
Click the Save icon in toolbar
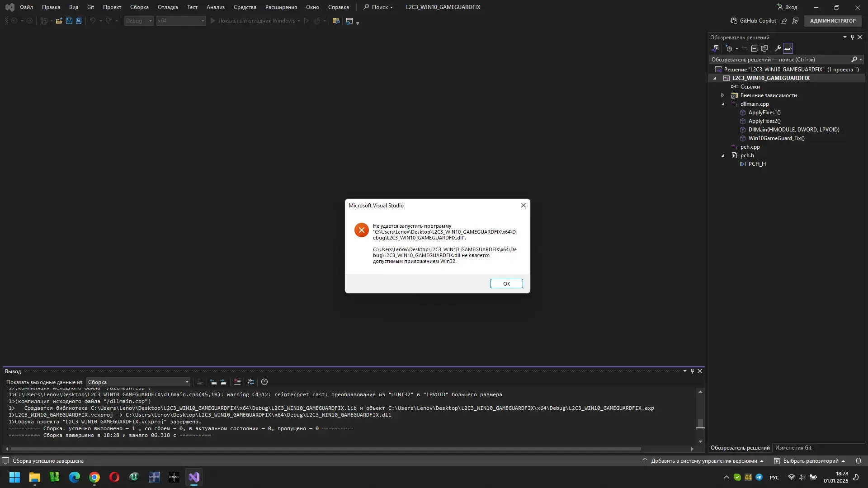click(69, 21)
